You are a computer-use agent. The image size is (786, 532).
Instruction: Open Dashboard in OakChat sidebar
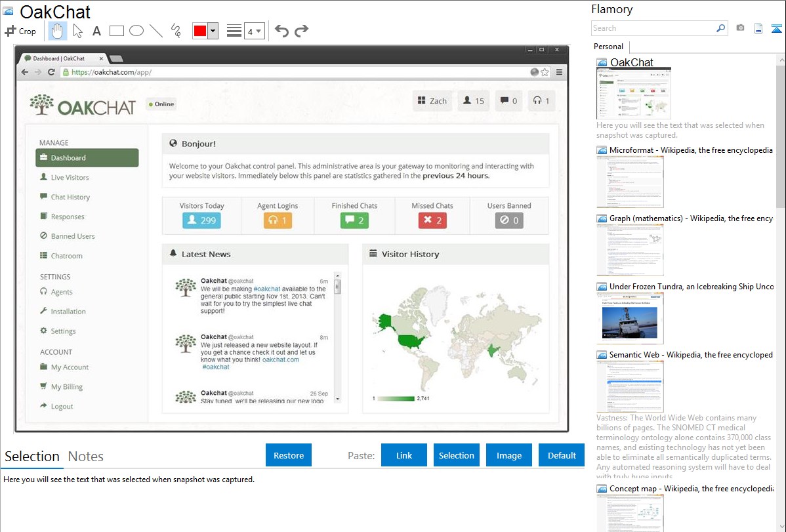pyautogui.click(x=87, y=158)
